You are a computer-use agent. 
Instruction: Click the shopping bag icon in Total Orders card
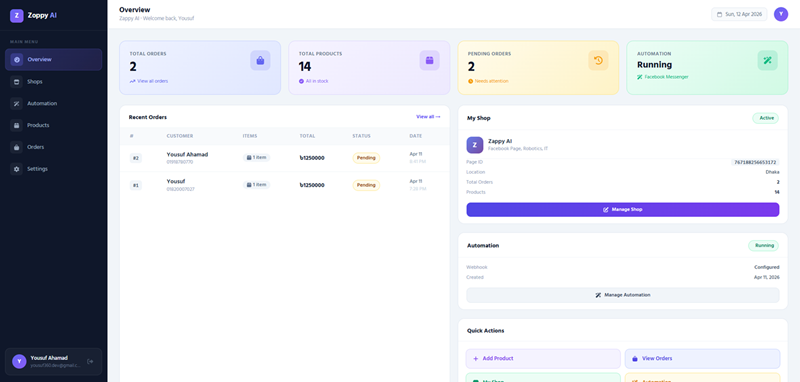tap(260, 61)
